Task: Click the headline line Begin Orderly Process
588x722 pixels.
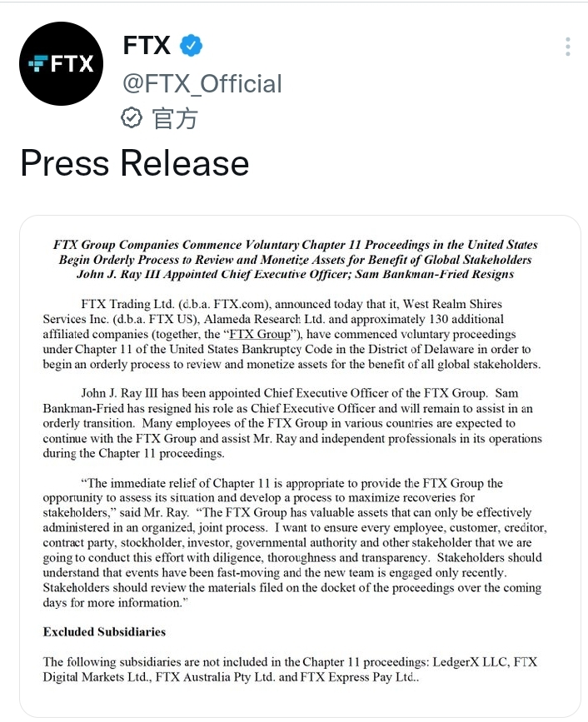Action: click(x=295, y=259)
